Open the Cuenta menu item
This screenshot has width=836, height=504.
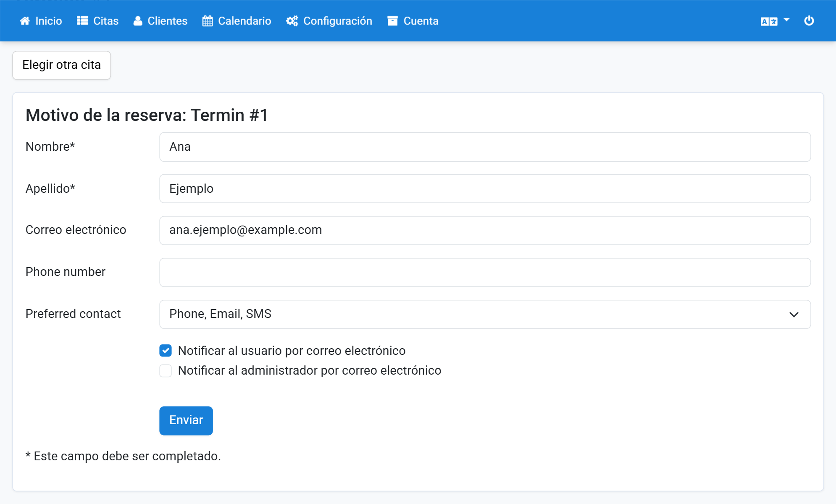[413, 21]
